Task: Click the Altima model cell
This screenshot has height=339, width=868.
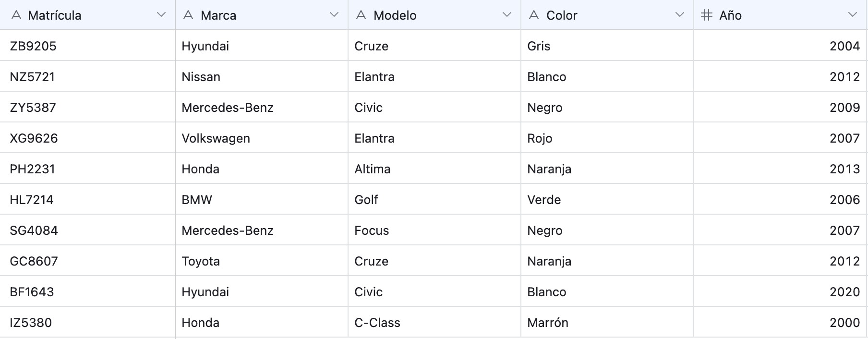Action: pyautogui.click(x=373, y=169)
